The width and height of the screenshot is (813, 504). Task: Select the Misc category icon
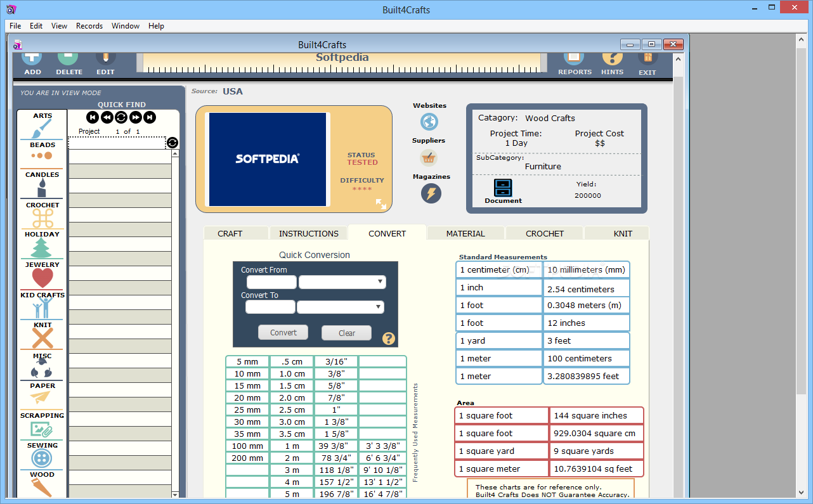(42, 369)
